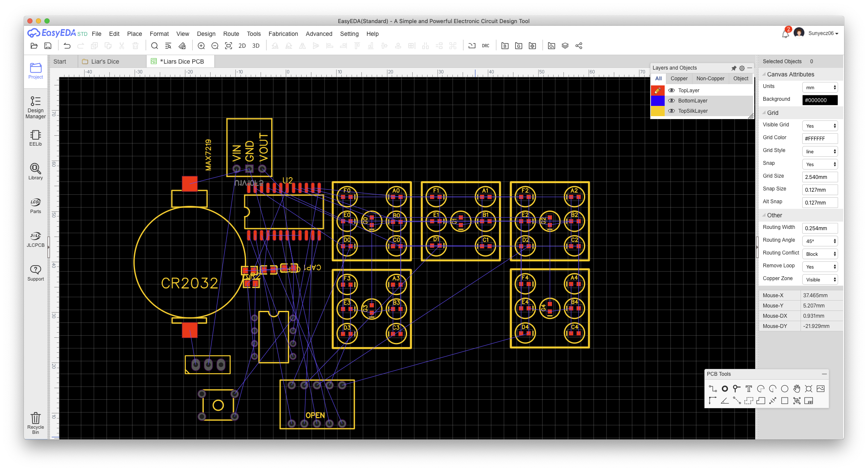Switch to the Liar's Dice tab
868x471 pixels.
coord(105,61)
